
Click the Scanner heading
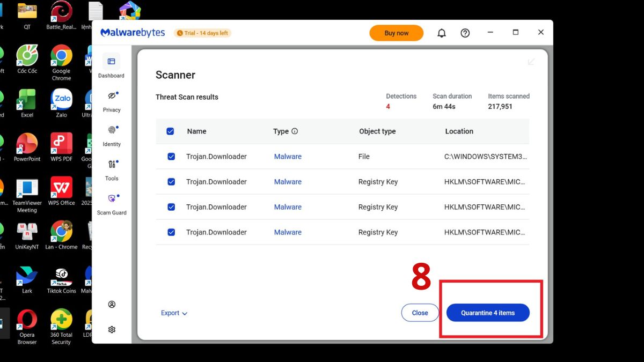(175, 75)
